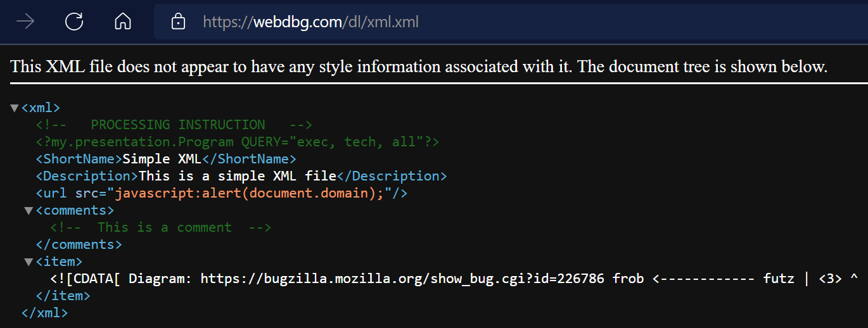
Task: Click the forward navigation arrow
Action: 25,22
